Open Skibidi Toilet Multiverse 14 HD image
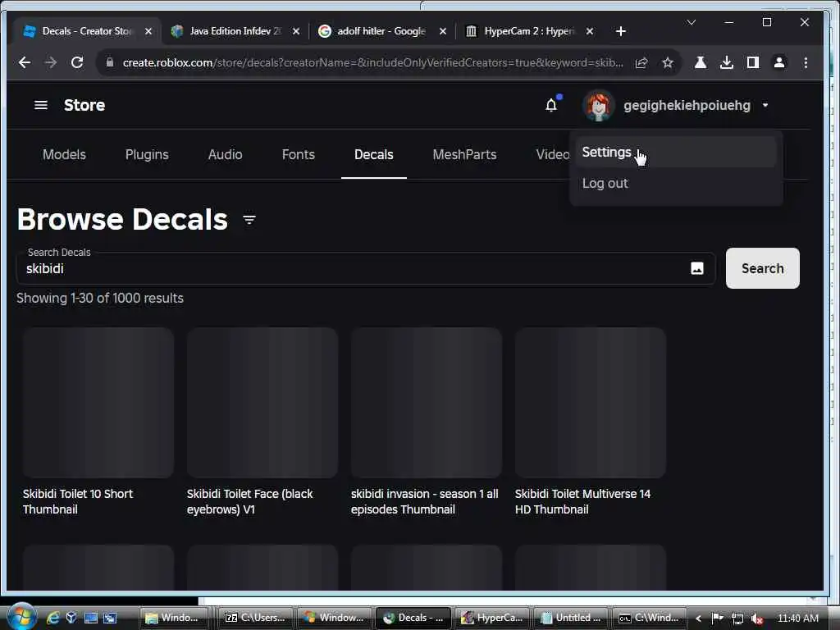This screenshot has width=840, height=630. [x=591, y=402]
